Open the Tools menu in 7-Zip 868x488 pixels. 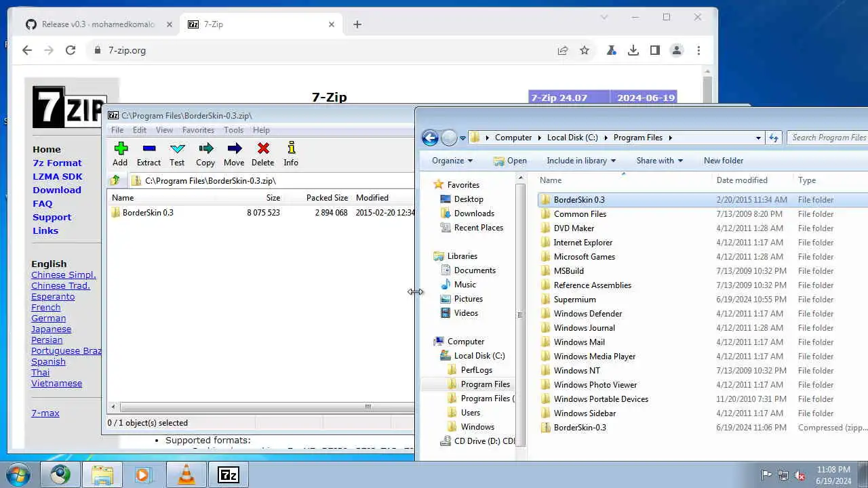(233, 130)
